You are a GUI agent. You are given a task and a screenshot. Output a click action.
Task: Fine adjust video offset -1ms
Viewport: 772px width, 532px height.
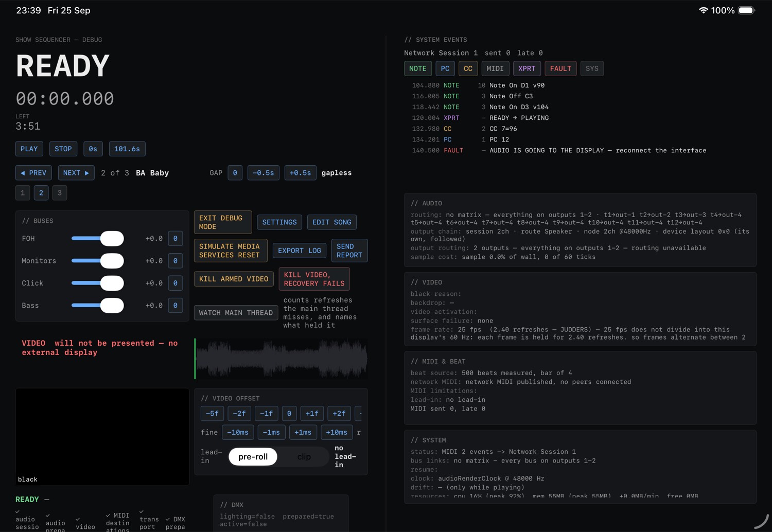point(271,432)
